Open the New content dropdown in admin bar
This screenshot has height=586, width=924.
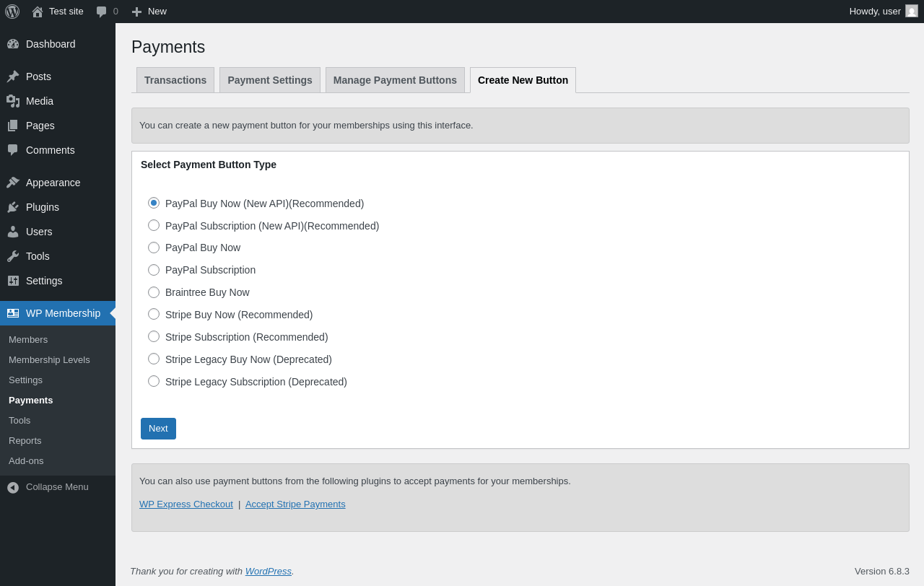(149, 12)
